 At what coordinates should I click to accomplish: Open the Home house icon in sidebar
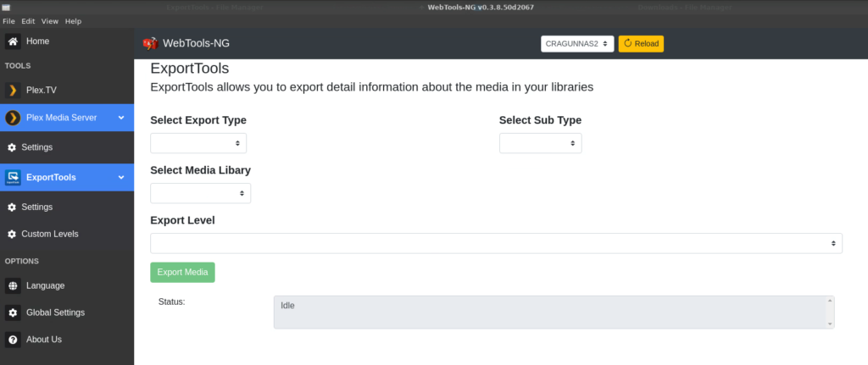click(x=13, y=41)
